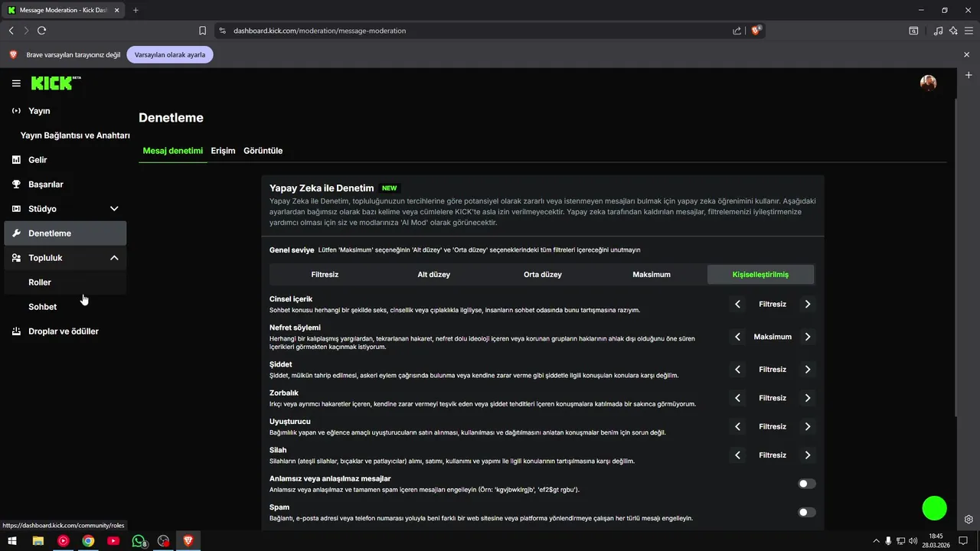Open the hamburger menu beside Kick logo

(16, 83)
